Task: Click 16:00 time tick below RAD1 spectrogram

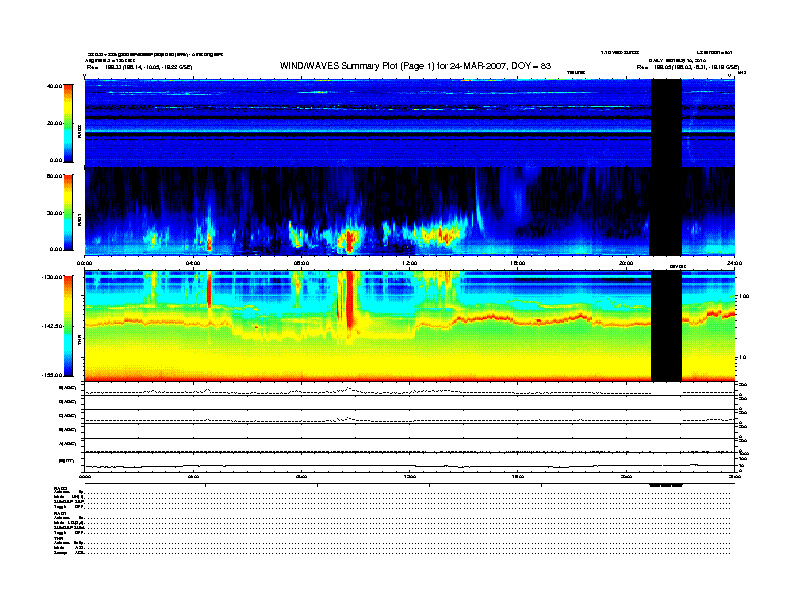Action: 518,263
